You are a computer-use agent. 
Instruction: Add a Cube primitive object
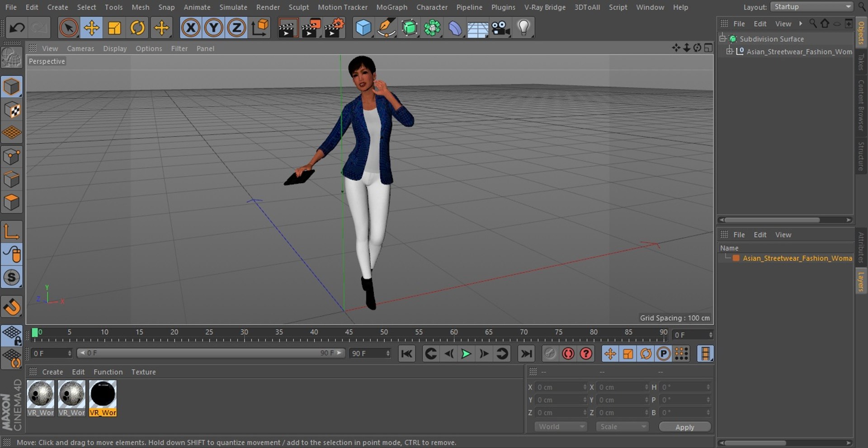tap(363, 28)
